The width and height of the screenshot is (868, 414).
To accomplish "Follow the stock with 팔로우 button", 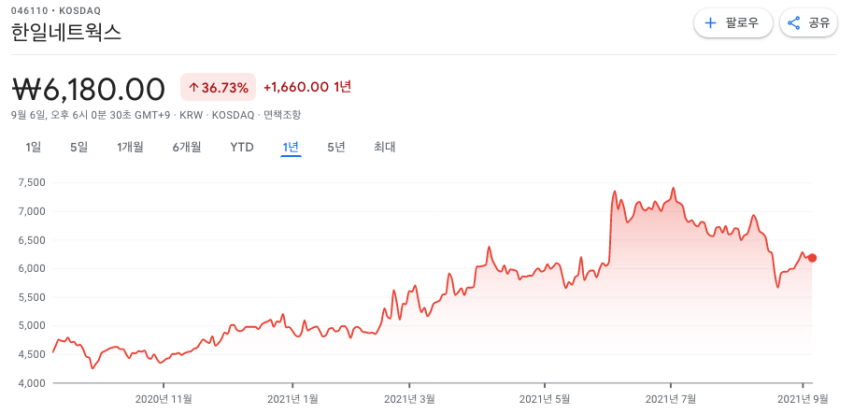I will point(733,23).
